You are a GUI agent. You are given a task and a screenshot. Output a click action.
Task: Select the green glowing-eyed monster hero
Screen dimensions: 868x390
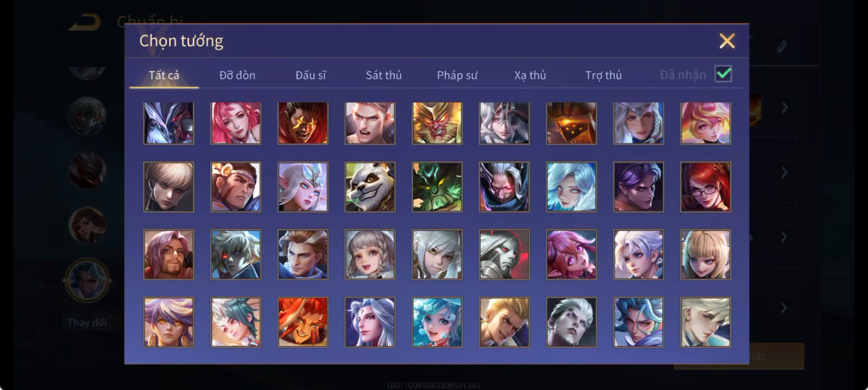click(437, 187)
